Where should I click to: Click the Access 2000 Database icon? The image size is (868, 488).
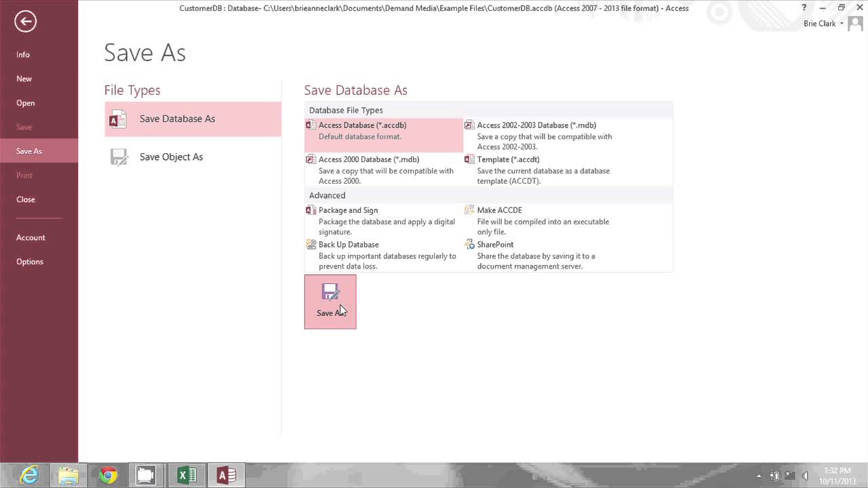click(311, 159)
